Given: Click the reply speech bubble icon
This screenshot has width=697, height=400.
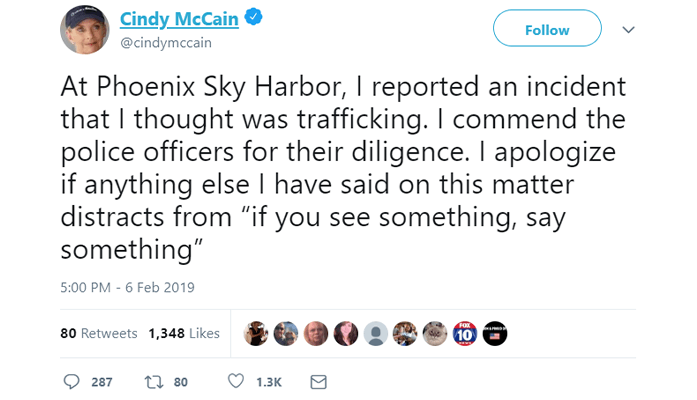Looking at the screenshot, I should [x=71, y=382].
